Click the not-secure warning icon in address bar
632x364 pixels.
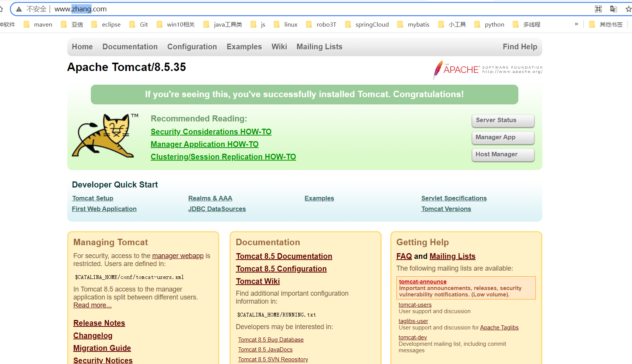point(19,9)
